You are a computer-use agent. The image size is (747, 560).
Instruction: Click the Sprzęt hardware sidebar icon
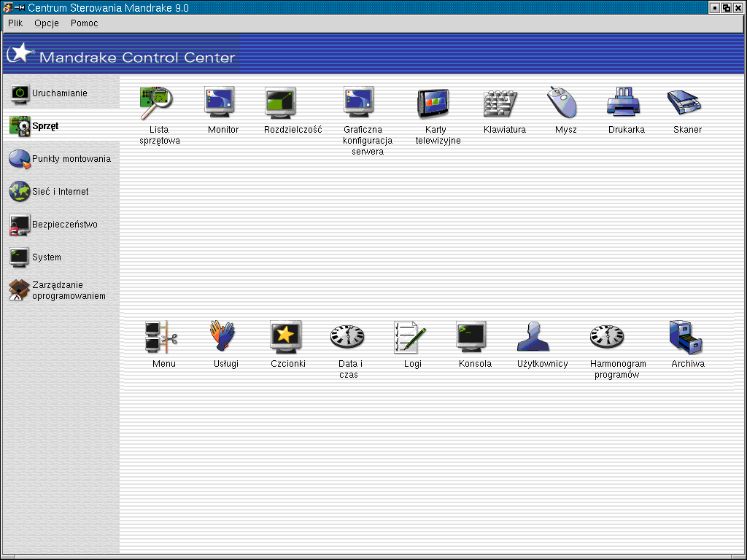[x=20, y=126]
